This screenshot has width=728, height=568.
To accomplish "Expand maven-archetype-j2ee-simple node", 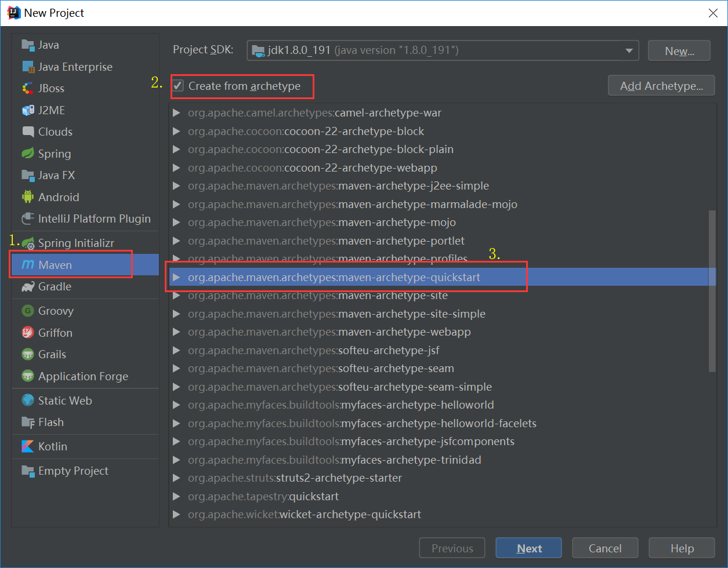I will (176, 186).
